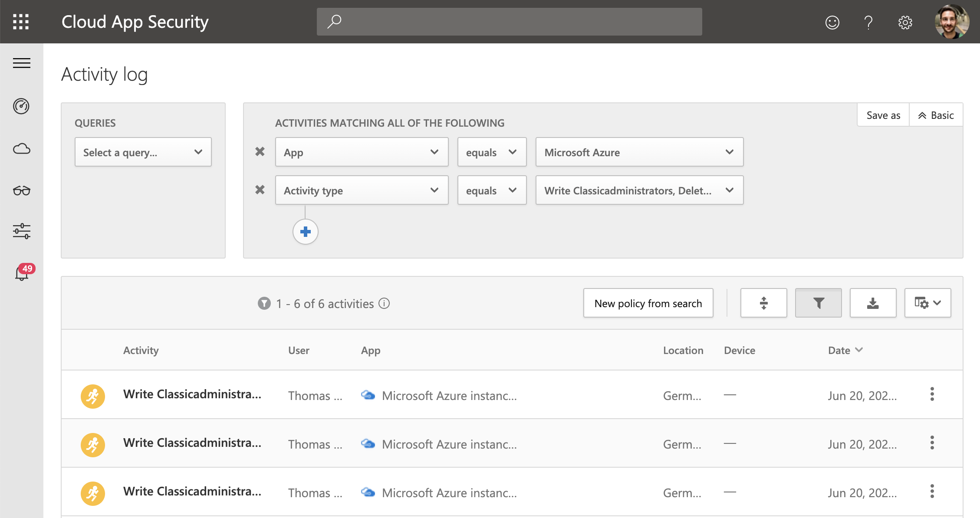Click the top search input field
This screenshot has width=980, height=518.
pyautogui.click(x=509, y=22)
